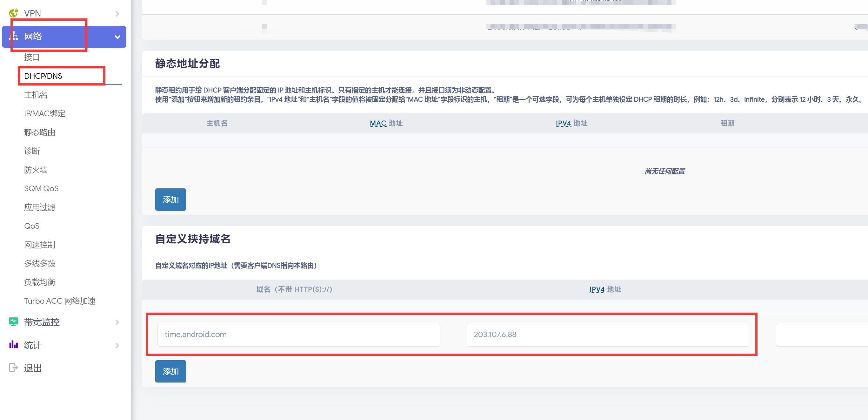
Task: Click the 带宽监控 monitor icon
Action: tap(13, 322)
